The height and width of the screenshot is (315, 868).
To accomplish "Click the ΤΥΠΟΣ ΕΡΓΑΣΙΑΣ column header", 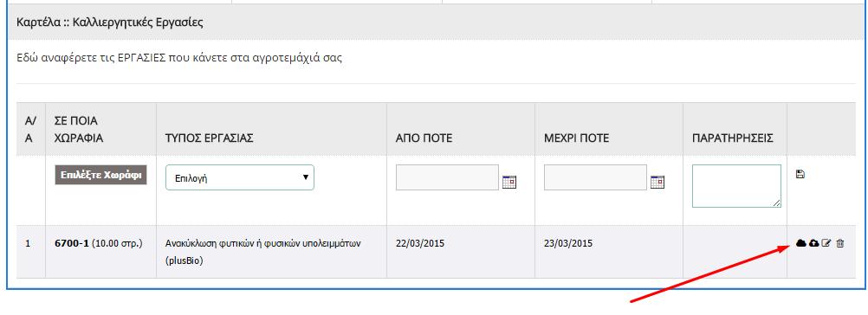I will [x=210, y=138].
